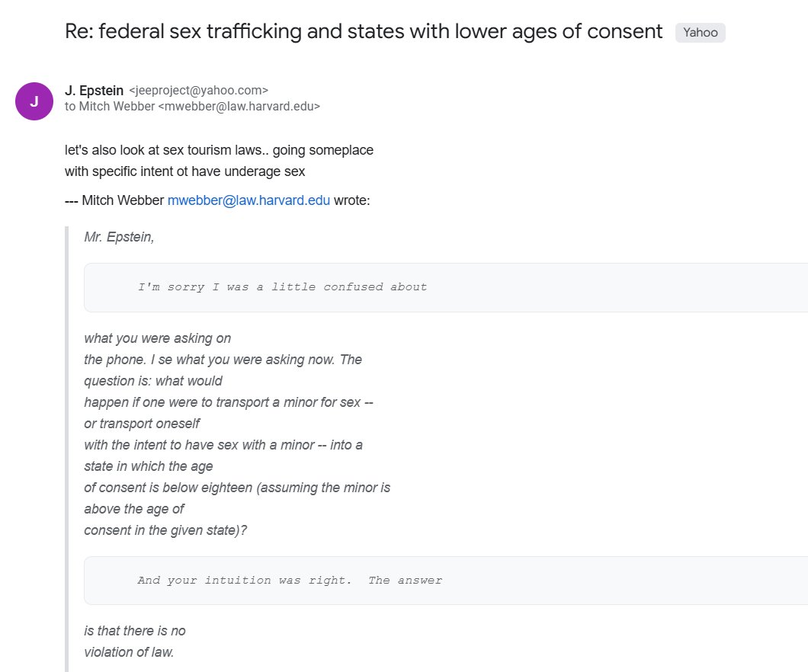808x672 pixels.
Task: Click the 'is that there is no' line
Action: pos(135,631)
